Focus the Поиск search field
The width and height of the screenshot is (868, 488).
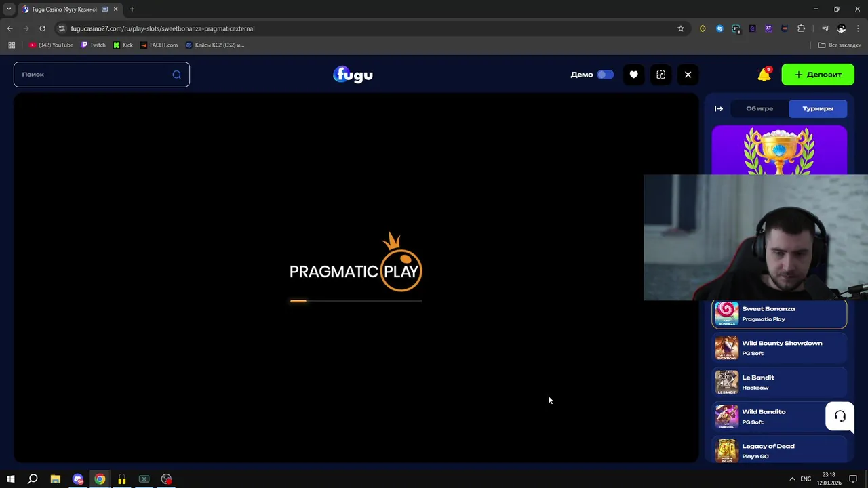(102, 75)
